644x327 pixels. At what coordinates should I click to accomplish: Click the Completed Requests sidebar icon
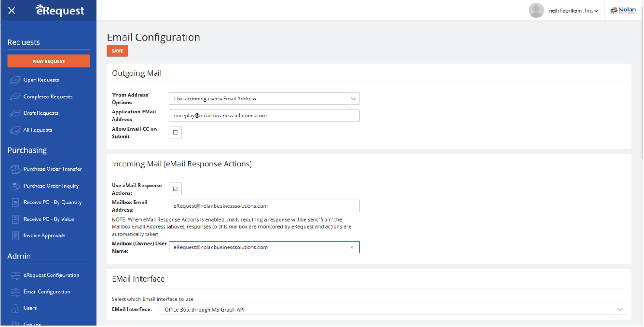pos(15,97)
